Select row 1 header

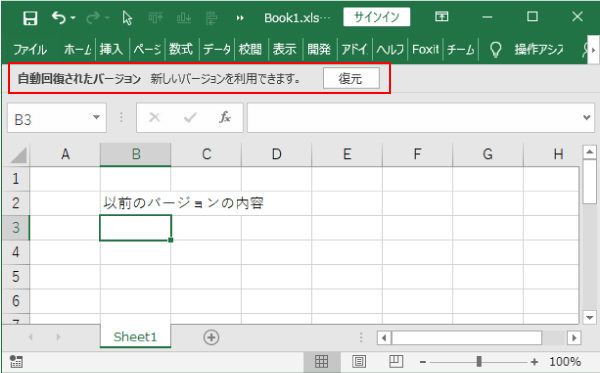coord(16,179)
